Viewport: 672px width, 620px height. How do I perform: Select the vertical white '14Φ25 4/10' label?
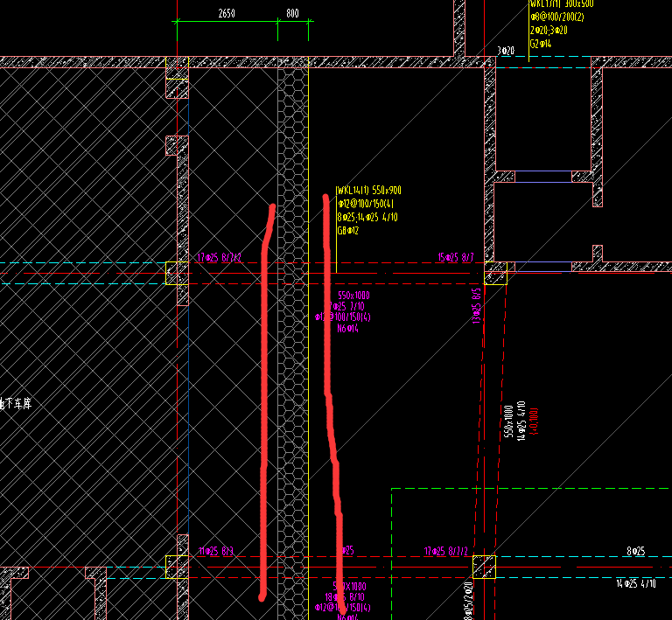[x=521, y=421]
